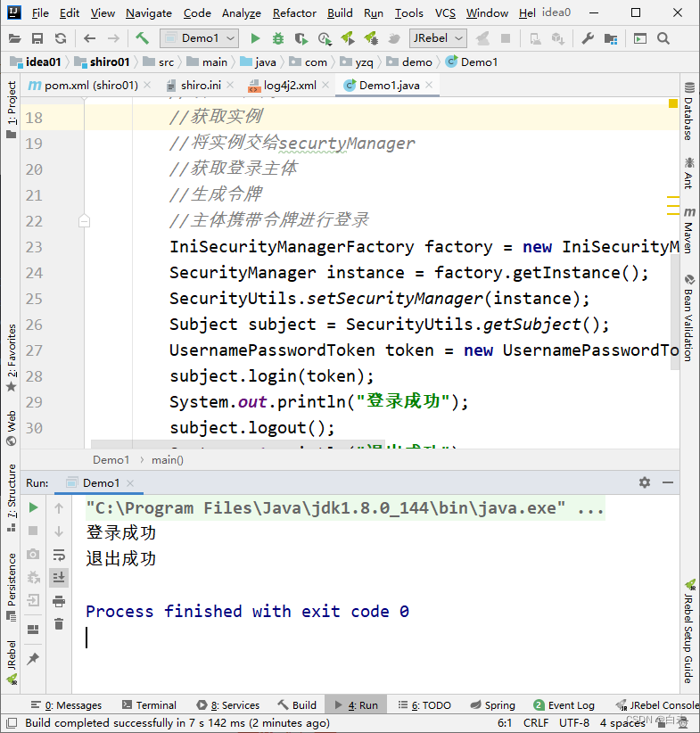Screen dimensions: 700x733
Task: Click the Forward navigation arrow
Action: [x=113, y=38]
